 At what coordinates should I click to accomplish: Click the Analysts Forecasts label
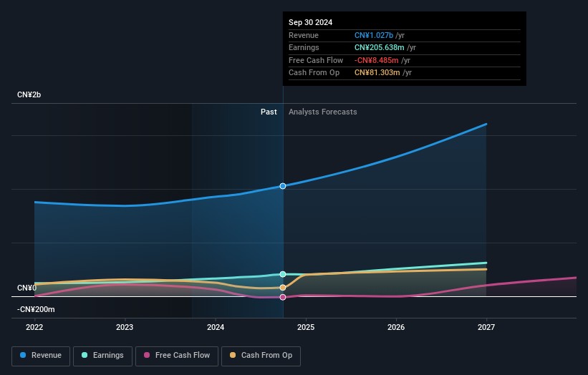(x=323, y=112)
